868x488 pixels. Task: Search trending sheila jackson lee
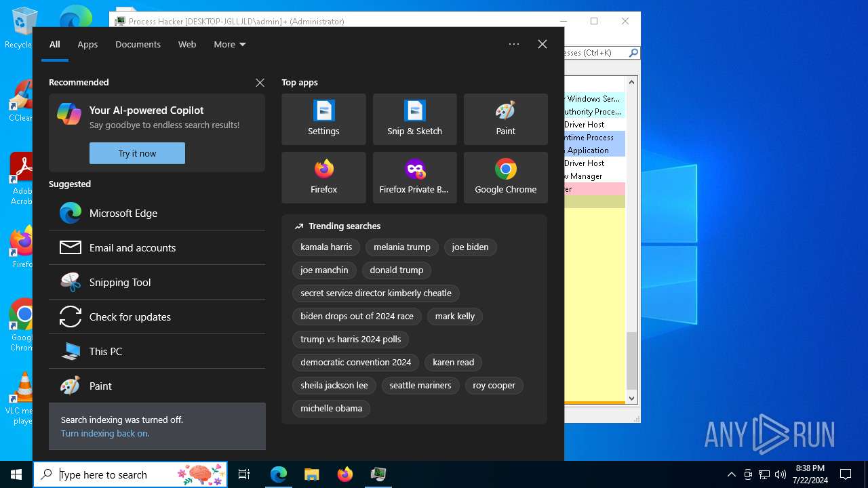click(334, 386)
